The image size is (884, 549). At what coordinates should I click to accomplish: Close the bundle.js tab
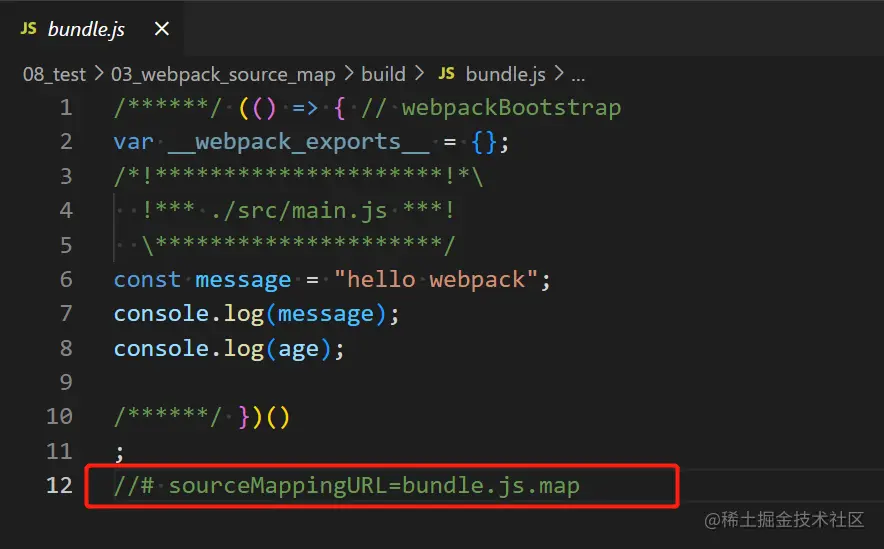[x=162, y=28]
